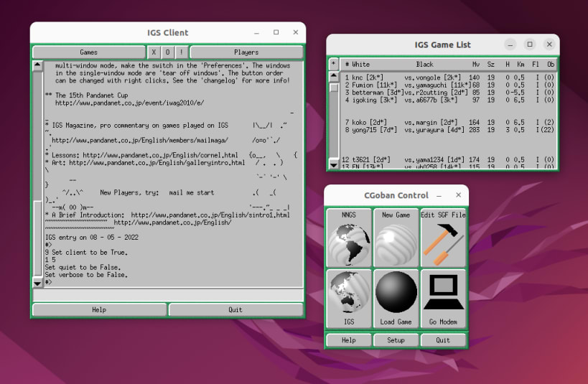The height and width of the screenshot is (384, 588).
Task: Open Players list in IGS Client
Action: 246,52
